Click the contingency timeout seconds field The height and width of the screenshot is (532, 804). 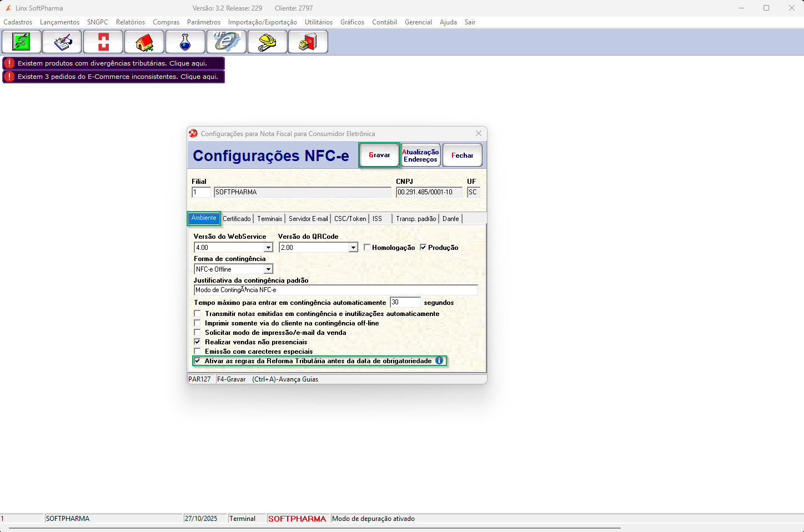[x=405, y=302]
